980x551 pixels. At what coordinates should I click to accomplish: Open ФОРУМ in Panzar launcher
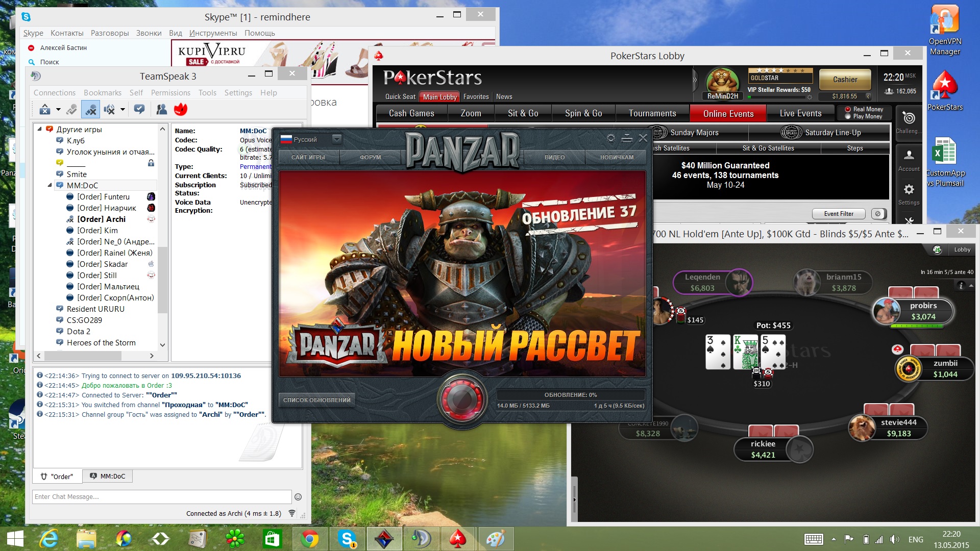click(370, 157)
